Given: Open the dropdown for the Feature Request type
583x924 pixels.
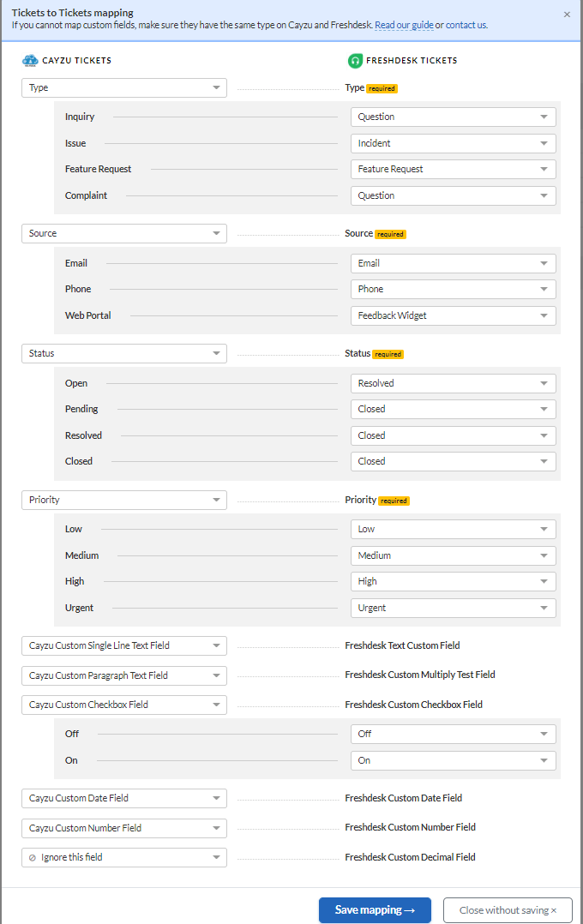Looking at the screenshot, I should coord(454,169).
